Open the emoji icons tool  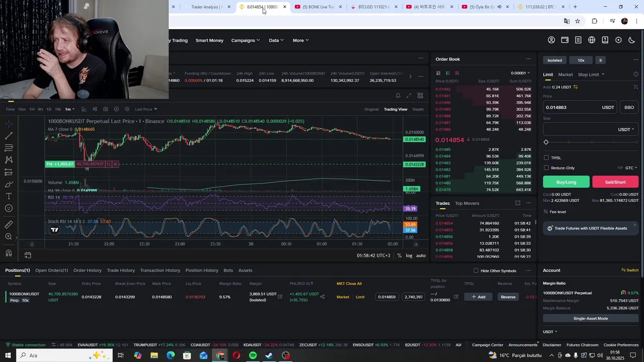pyautogui.click(x=9, y=208)
